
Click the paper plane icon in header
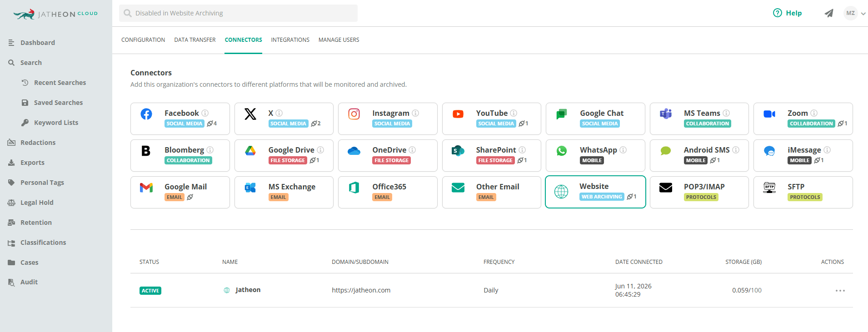click(x=829, y=13)
